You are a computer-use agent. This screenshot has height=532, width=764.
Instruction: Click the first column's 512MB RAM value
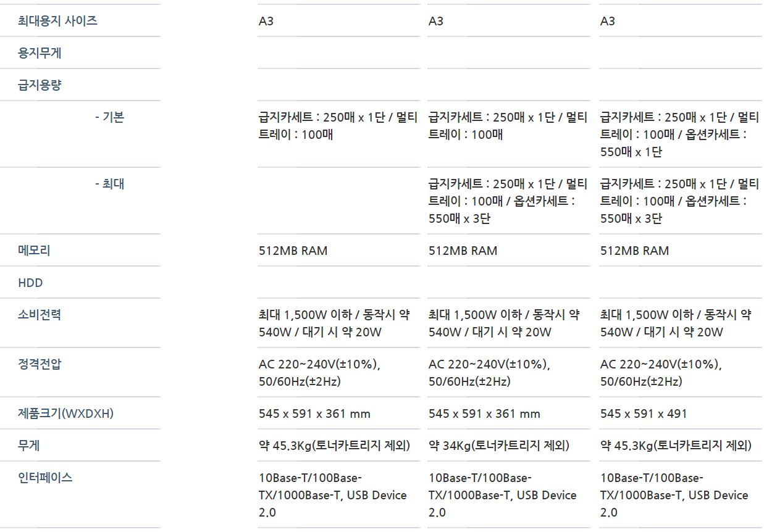point(293,251)
